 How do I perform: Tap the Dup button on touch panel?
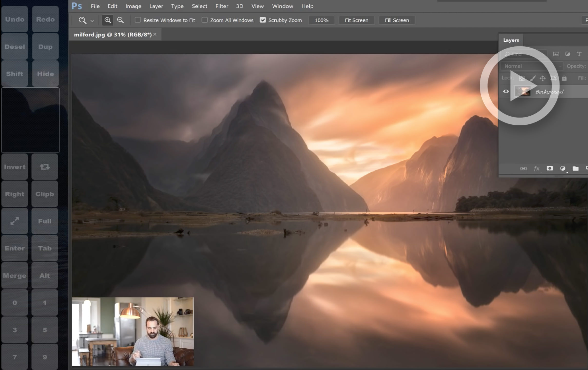point(45,47)
